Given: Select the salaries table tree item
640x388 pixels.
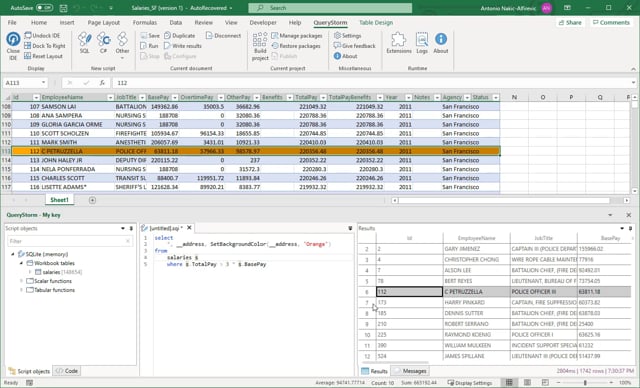Looking at the screenshot, I should pos(58,272).
